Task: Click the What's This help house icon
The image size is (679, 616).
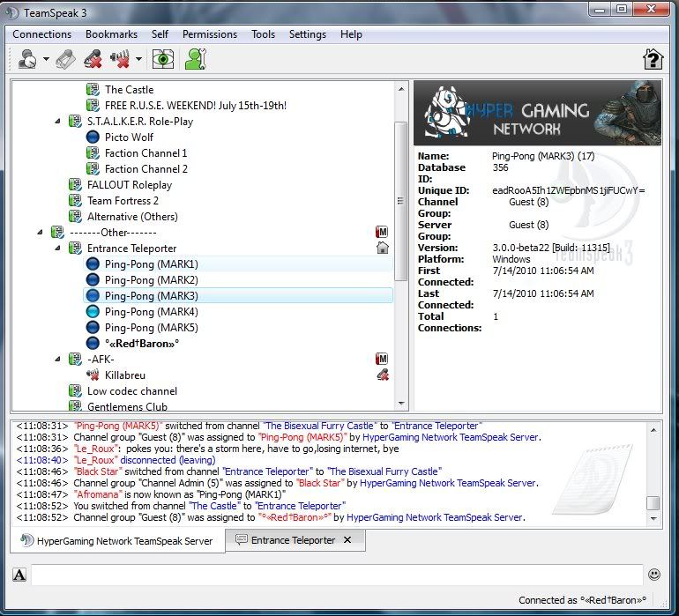Action: coord(653,59)
